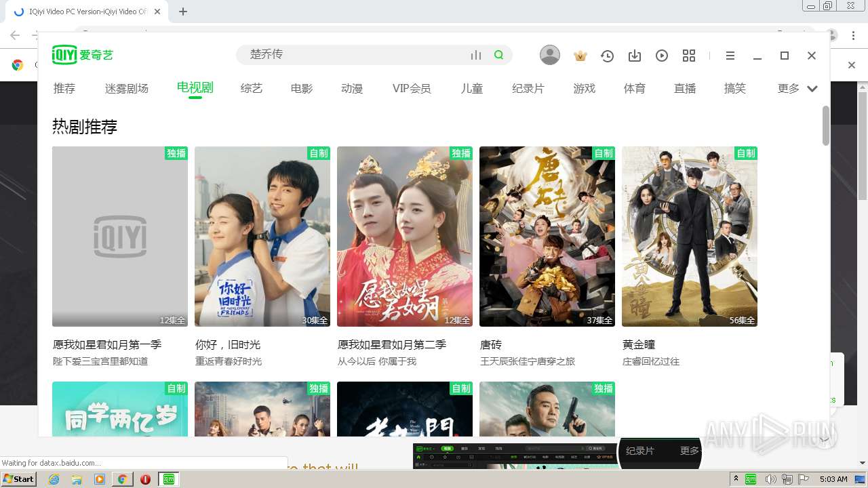Open a new Chrome tab

coord(183,12)
